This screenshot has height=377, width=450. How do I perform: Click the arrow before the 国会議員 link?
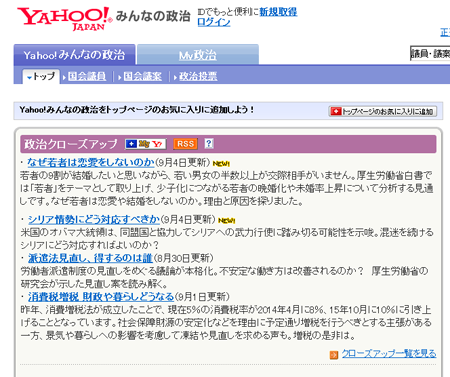click(x=64, y=77)
